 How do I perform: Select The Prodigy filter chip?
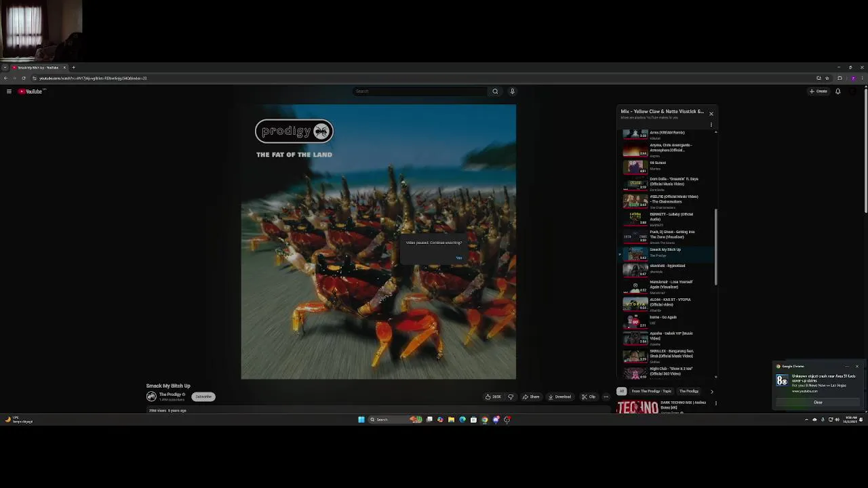click(x=689, y=391)
